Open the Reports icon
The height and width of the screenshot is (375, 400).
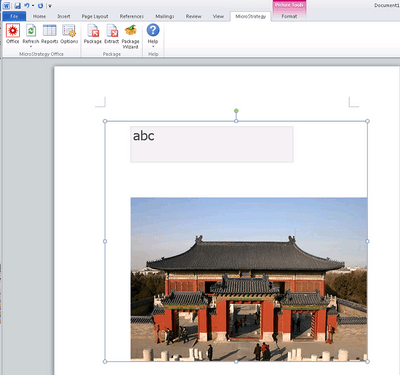pyautogui.click(x=49, y=30)
